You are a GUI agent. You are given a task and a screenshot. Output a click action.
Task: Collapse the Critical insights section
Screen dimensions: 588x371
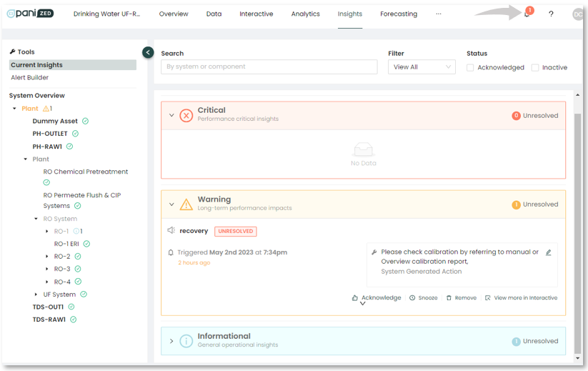(x=171, y=115)
